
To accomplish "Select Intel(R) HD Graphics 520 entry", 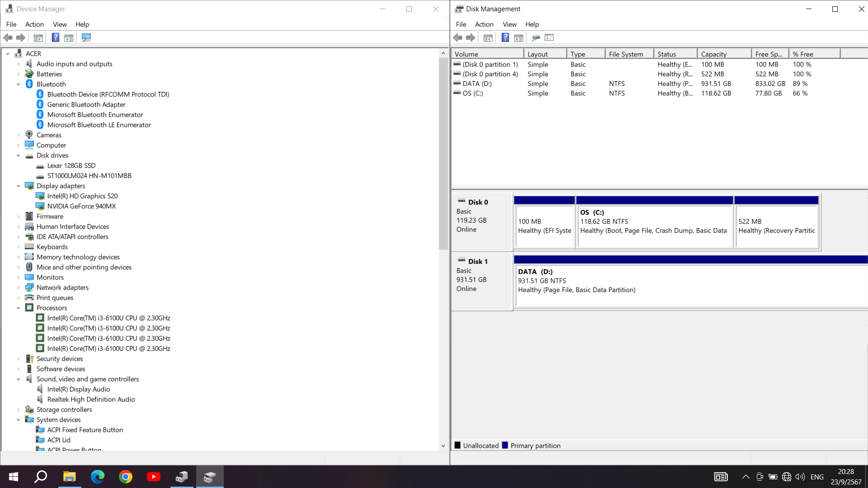I will pyautogui.click(x=82, y=196).
